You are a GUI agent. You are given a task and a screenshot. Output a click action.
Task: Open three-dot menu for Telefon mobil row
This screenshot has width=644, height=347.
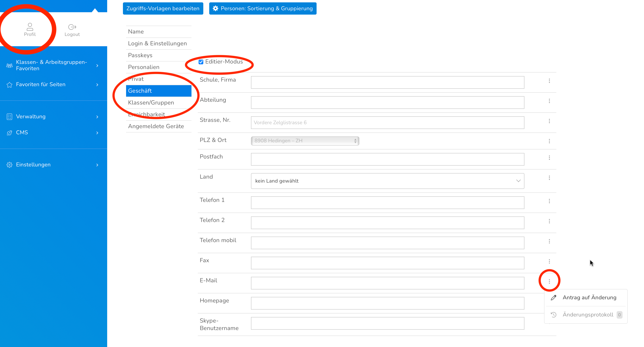pos(549,242)
